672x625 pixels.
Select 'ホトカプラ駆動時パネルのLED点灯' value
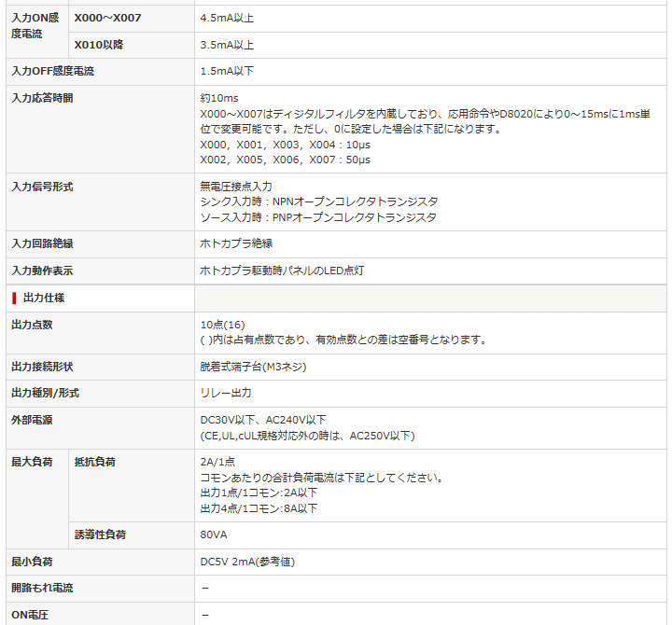pos(282,271)
